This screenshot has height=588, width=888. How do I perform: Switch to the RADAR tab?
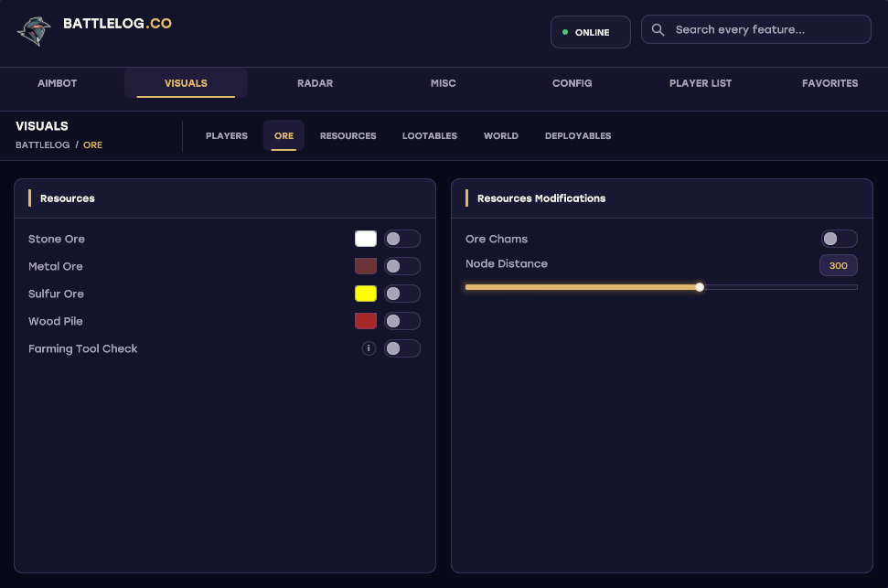coord(315,83)
